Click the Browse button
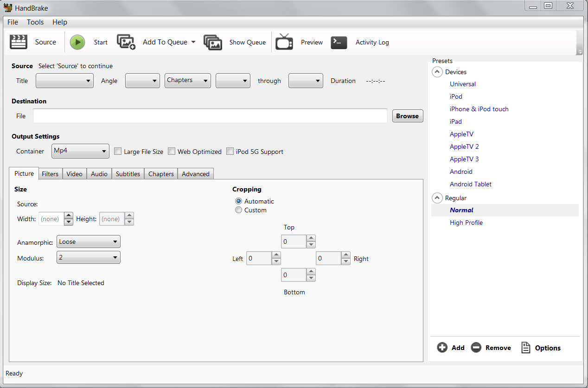 pos(408,116)
